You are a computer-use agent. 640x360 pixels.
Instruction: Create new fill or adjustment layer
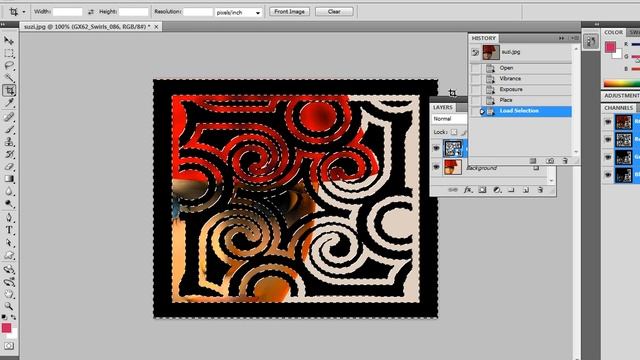(x=497, y=190)
